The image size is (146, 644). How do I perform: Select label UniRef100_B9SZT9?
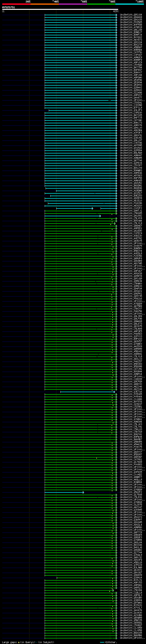(x=131, y=45)
